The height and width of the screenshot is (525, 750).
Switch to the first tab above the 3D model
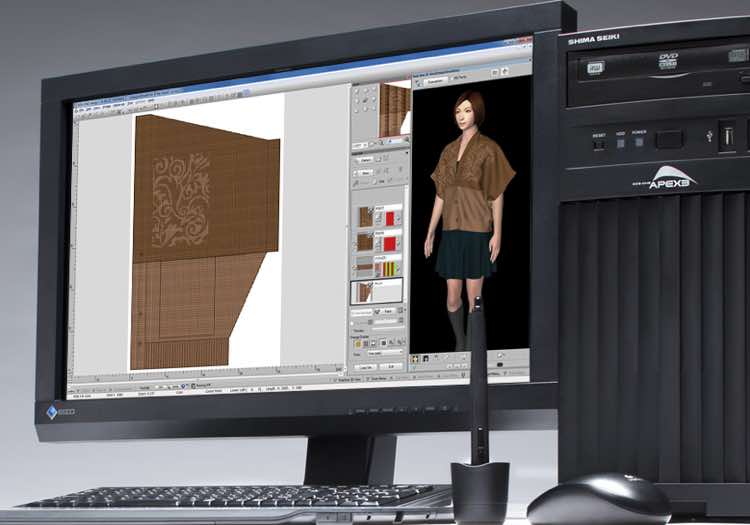(x=434, y=81)
